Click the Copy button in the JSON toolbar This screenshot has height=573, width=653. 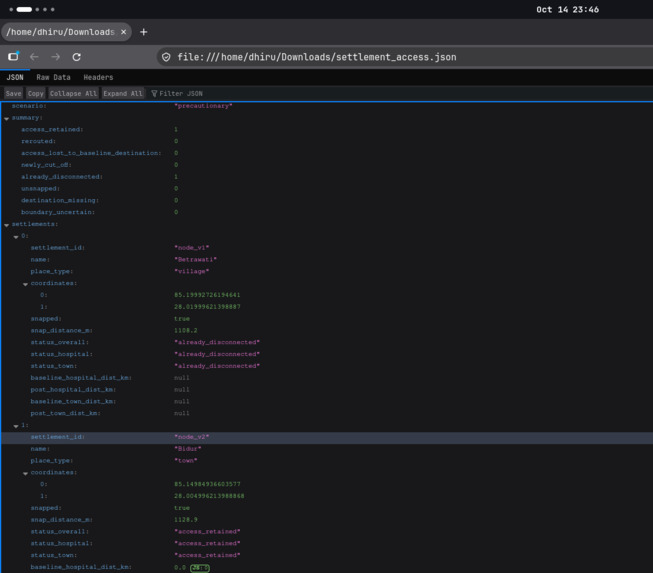(36, 94)
